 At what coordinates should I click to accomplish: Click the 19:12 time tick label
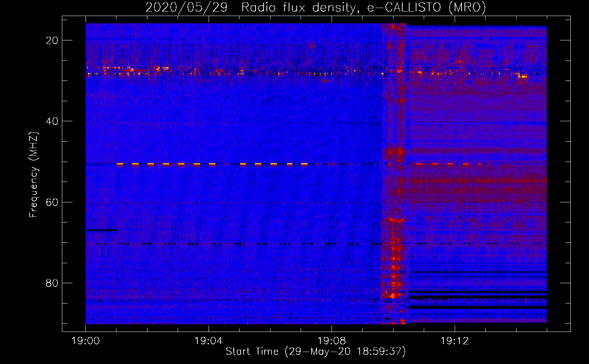point(455,341)
